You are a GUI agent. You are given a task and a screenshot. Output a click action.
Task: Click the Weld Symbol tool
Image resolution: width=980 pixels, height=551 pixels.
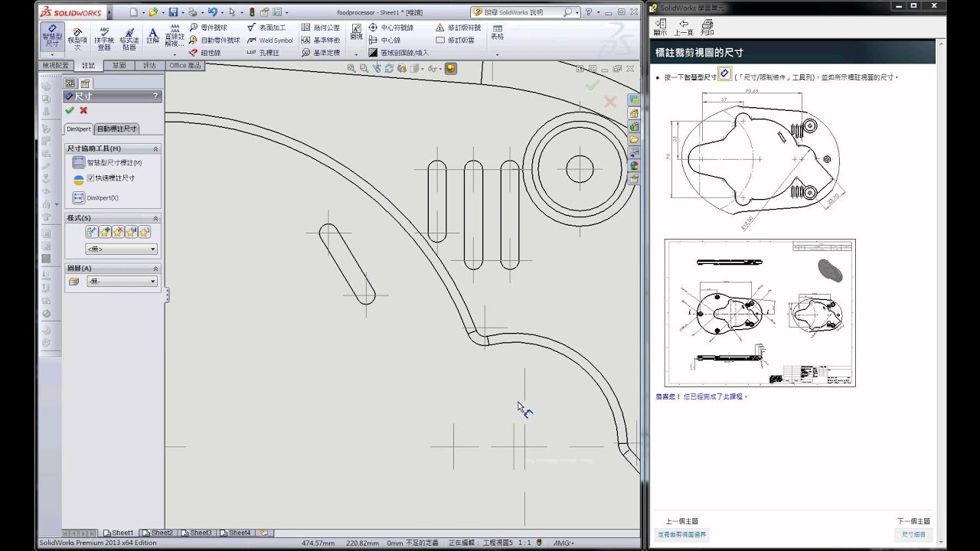(x=270, y=40)
